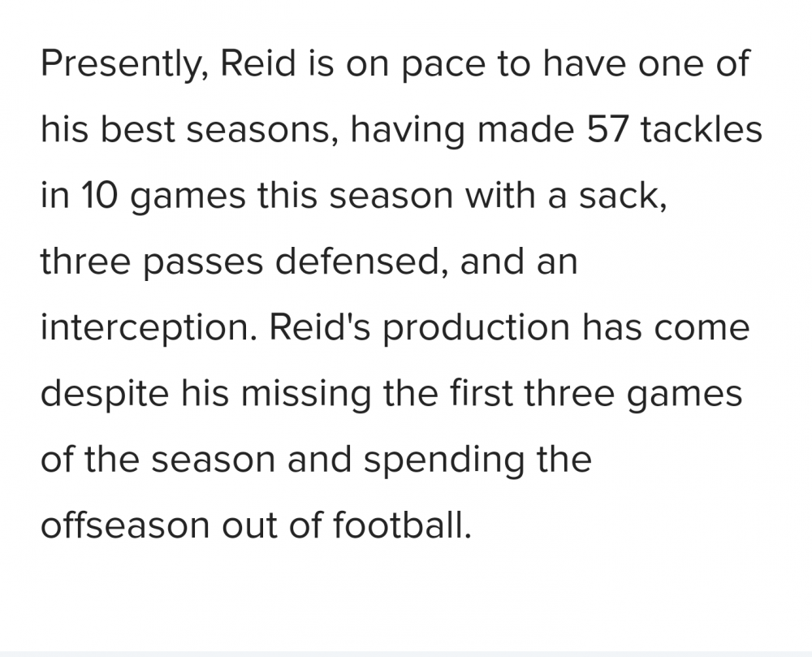Image resolution: width=812 pixels, height=657 pixels.
Task: Click the word "offseason" on the last line
Action: [125, 525]
